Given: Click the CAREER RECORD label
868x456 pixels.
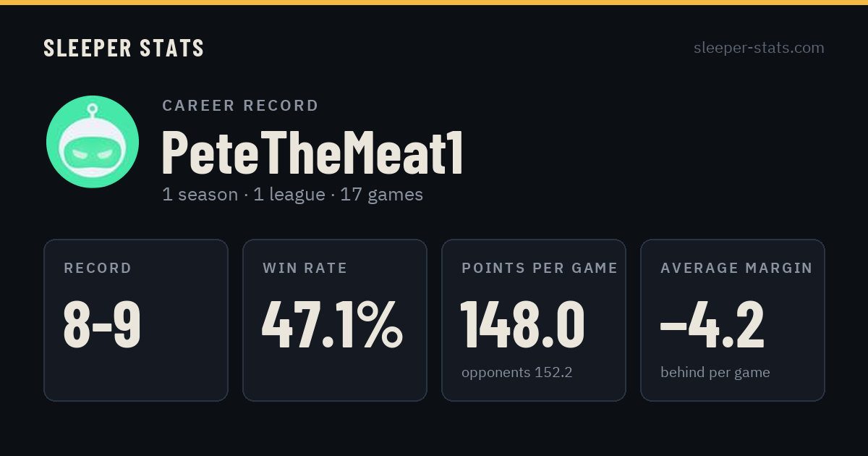Looking at the screenshot, I should tap(240, 106).
